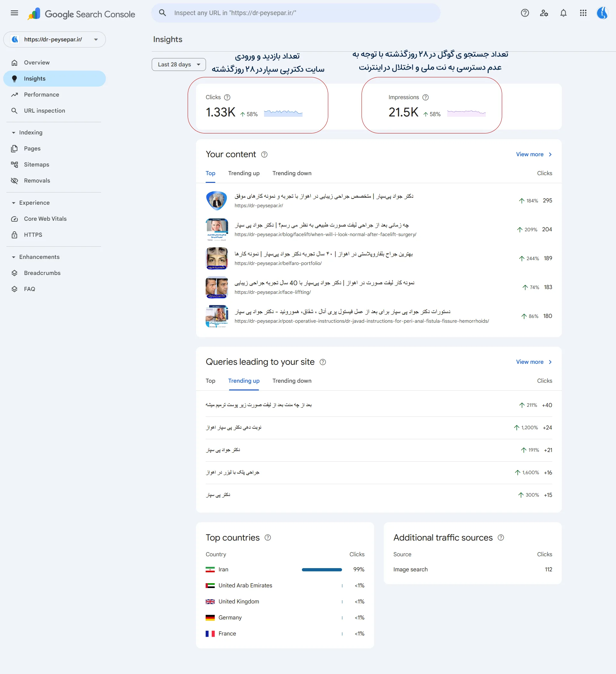Open the notifications bell
The width and height of the screenshot is (616, 674).
563,13
